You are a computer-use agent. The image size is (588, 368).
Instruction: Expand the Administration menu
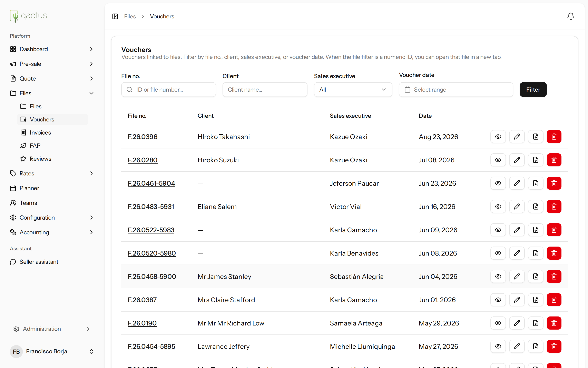coord(52,329)
